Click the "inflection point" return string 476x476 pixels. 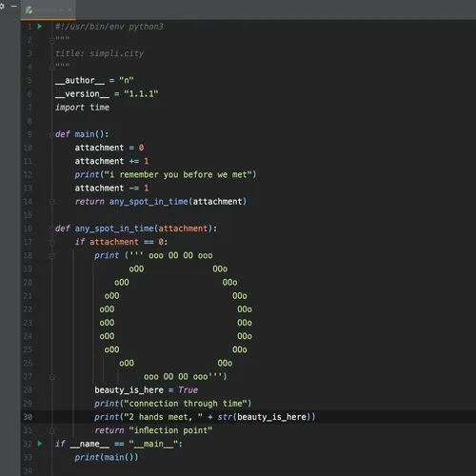[170, 430]
